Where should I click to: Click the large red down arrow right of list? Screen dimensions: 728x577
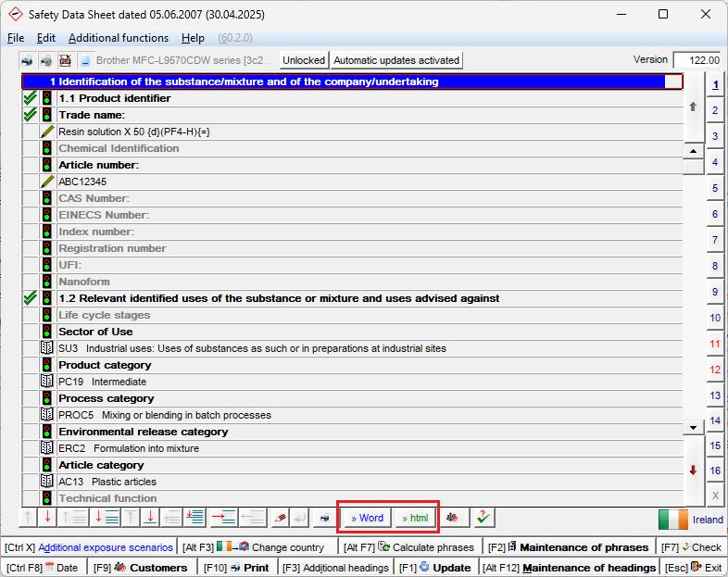693,470
